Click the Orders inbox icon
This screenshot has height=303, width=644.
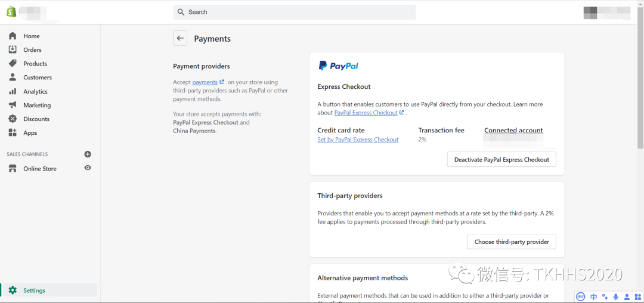click(13, 50)
